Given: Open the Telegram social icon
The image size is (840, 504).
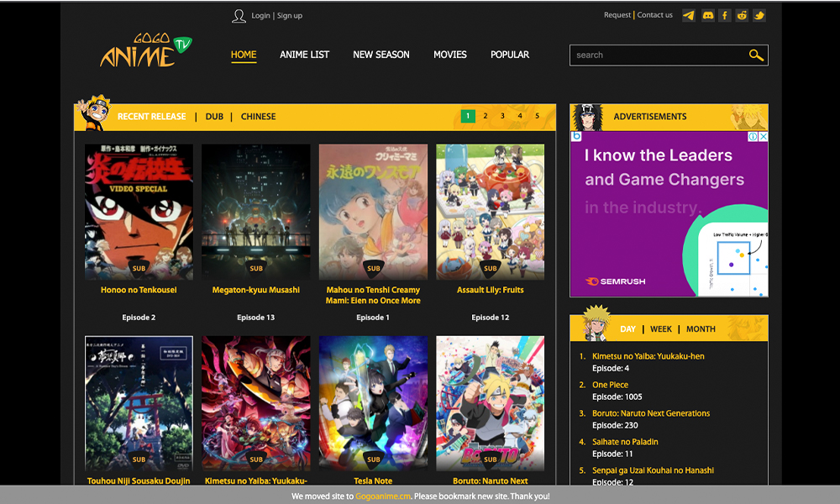Looking at the screenshot, I should click(x=689, y=15).
